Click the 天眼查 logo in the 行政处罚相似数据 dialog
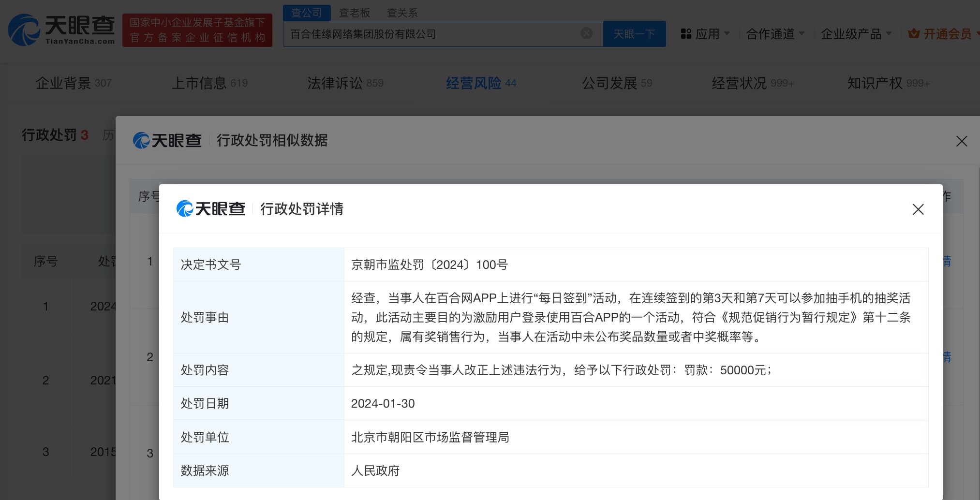This screenshot has width=980, height=500. [x=167, y=140]
